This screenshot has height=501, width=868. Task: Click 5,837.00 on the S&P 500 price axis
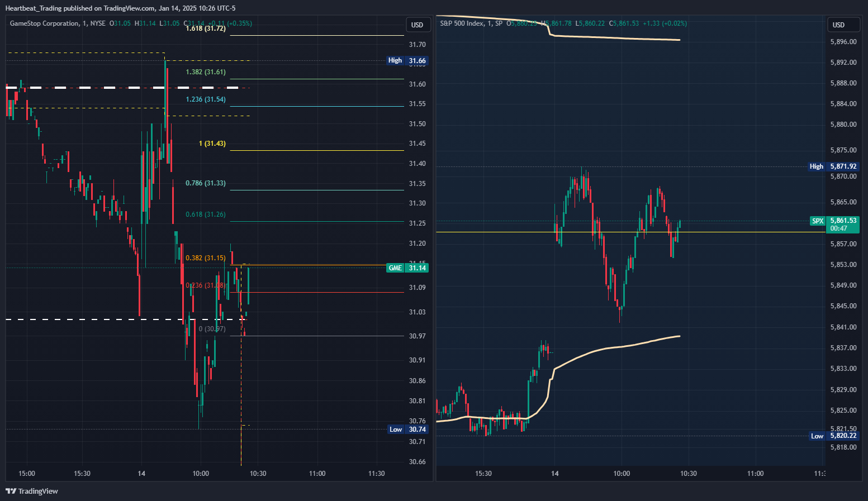[843, 348]
